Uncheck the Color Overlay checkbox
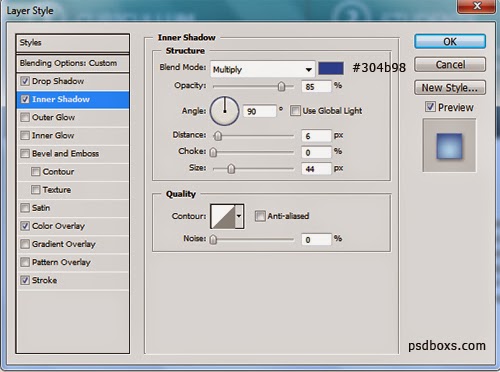500x372 pixels. (x=25, y=226)
